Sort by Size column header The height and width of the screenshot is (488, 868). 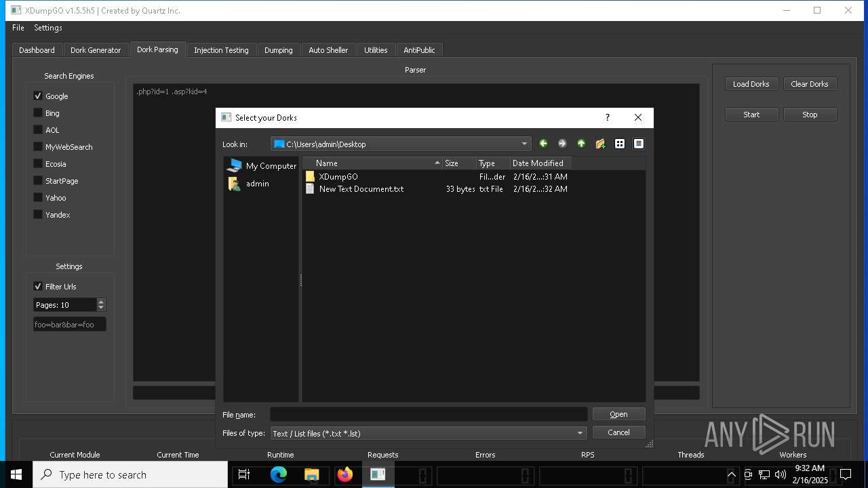(459, 163)
